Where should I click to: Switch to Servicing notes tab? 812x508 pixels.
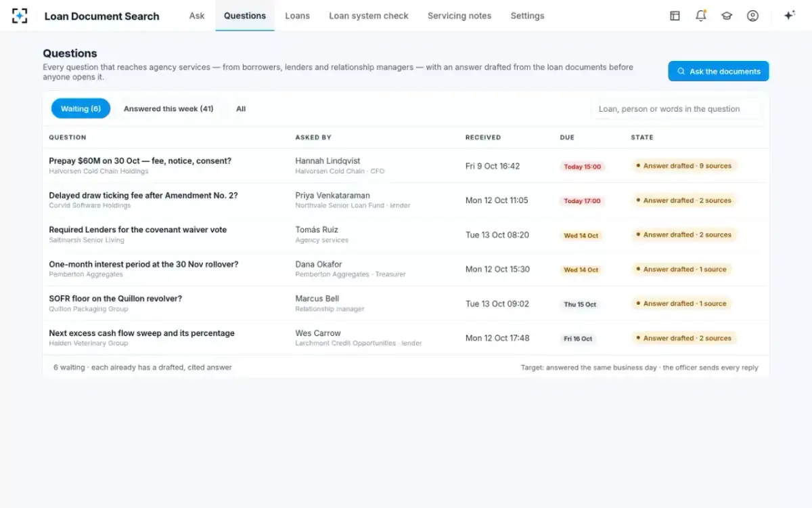pyautogui.click(x=459, y=16)
